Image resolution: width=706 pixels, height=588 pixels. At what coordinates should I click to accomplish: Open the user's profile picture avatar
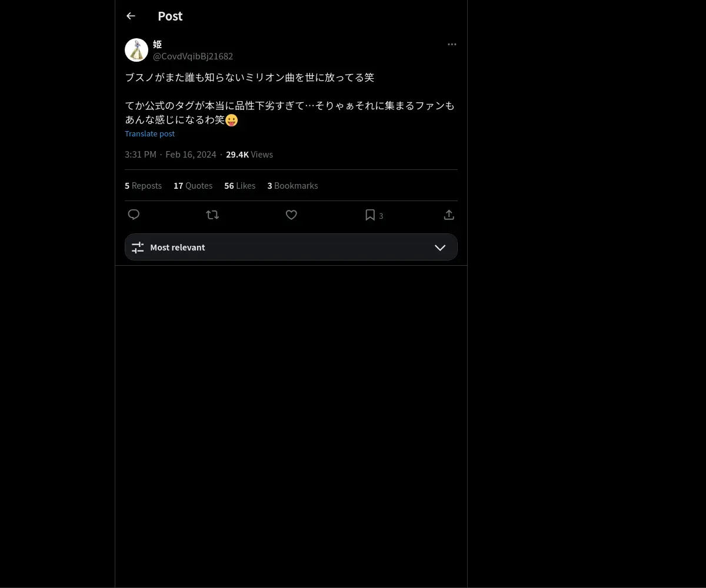click(136, 50)
